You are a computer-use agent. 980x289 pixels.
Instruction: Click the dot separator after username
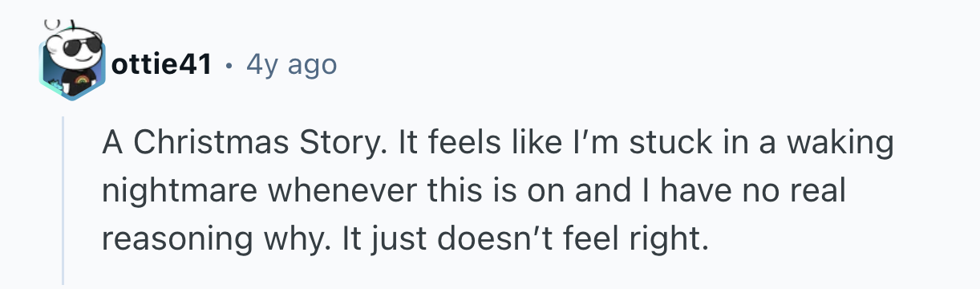click(229, 65)
